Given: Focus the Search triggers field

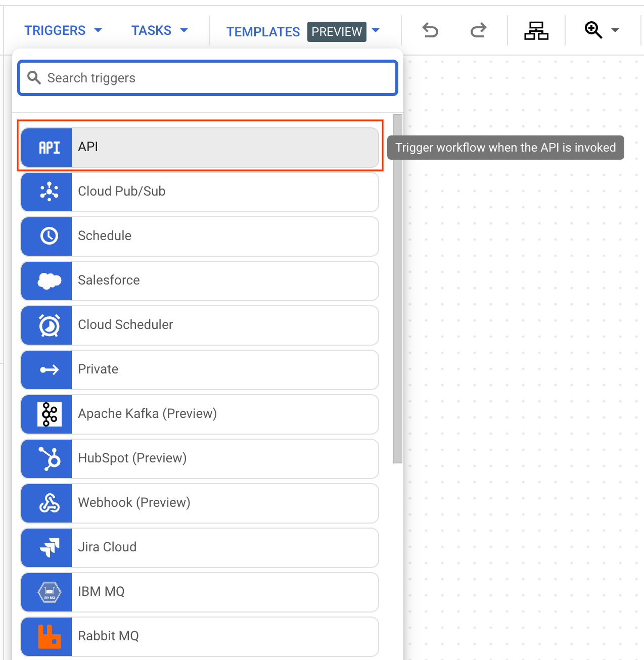Looking at the screenshot, I should click(x=208, y=78).
